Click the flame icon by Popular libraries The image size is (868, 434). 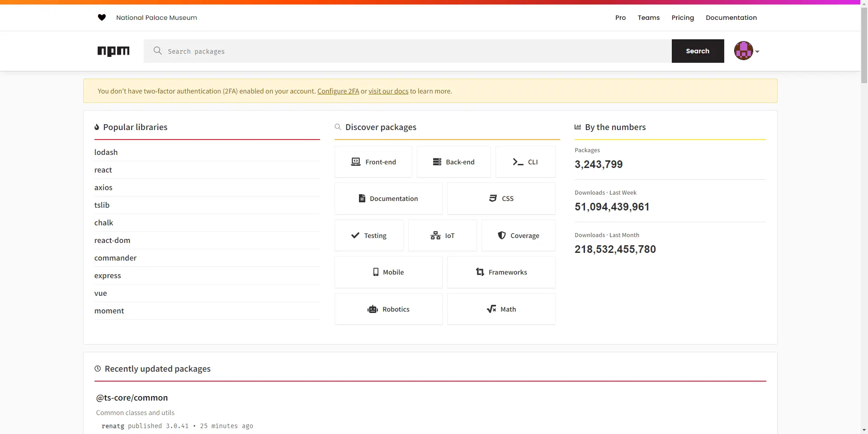[97, 127]
